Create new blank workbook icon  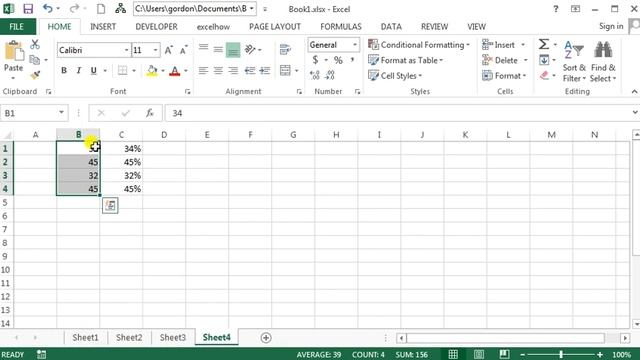[101, 9]
